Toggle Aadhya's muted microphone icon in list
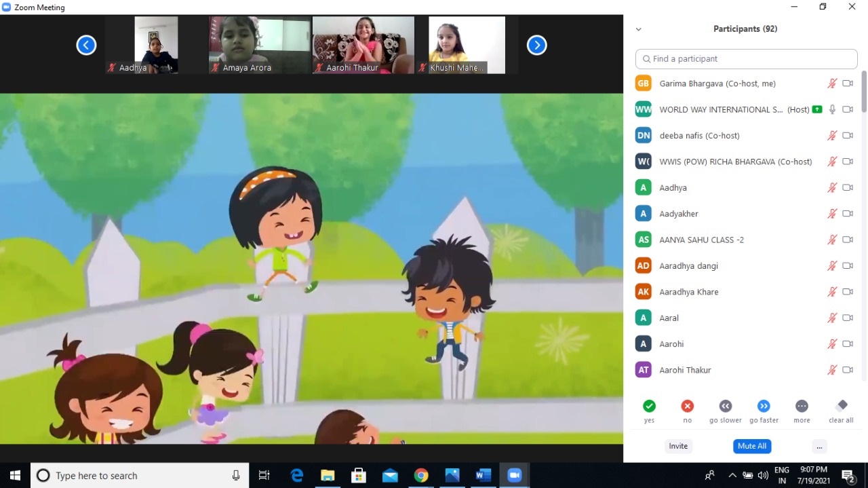 [x=832, y=187]
